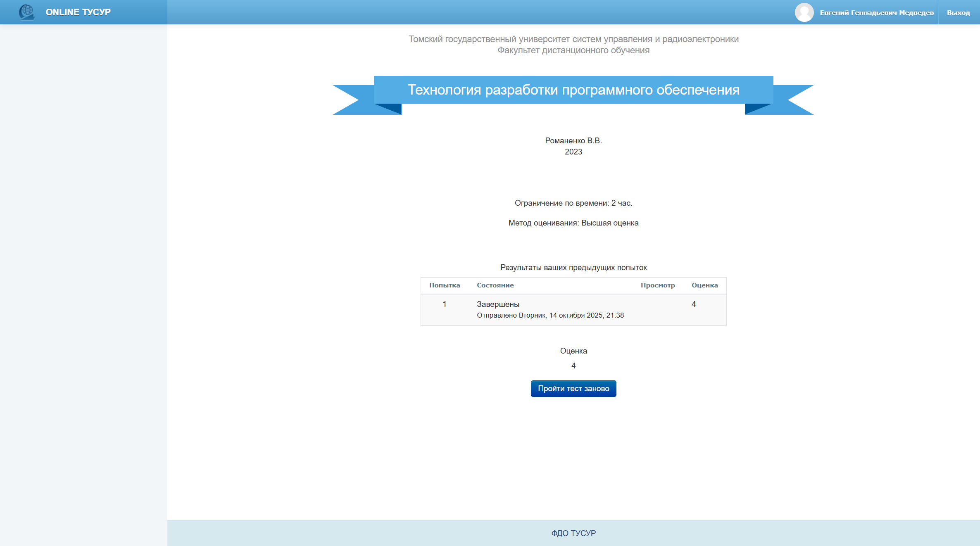This screenshot has height=546, width=980.
Task: Click the Просмотр column header
Action: click(657, 285)
